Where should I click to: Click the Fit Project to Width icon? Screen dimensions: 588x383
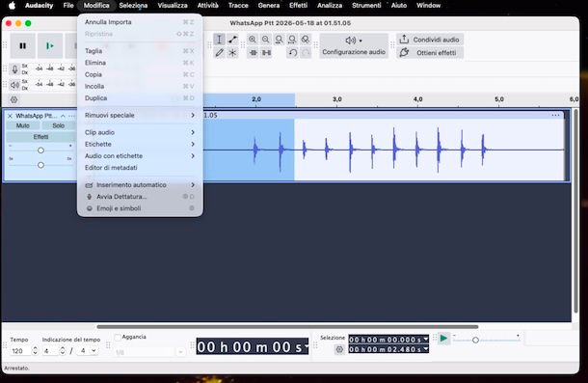[292, 40]
